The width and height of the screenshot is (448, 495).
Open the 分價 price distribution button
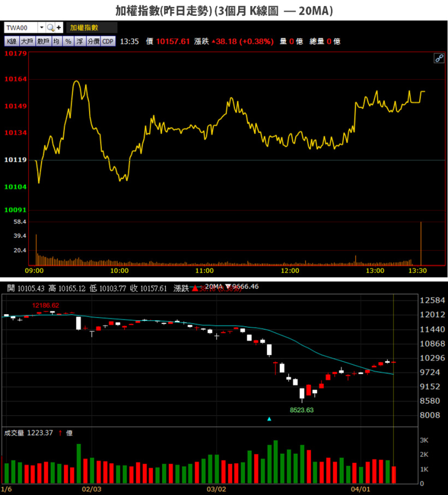pyautogui.click(x=93, y=42)
